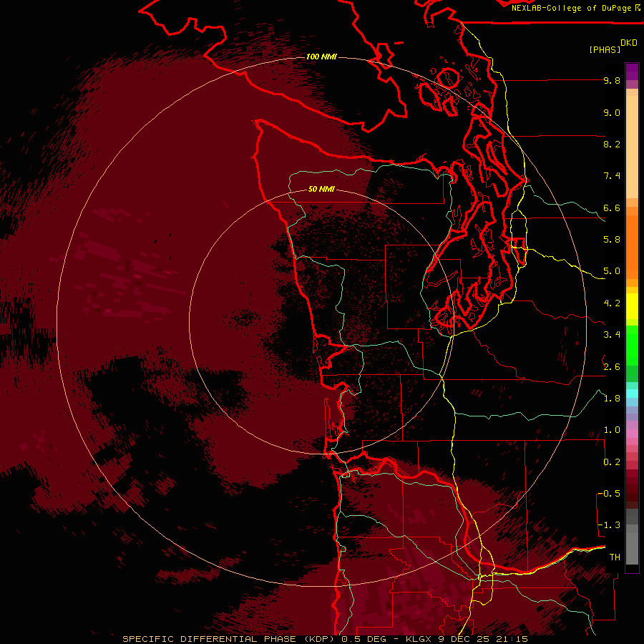The image size is (644, 644).
Task: Click the 6.6 scale value
Action: pyautogui.click(x=612, y=208)
